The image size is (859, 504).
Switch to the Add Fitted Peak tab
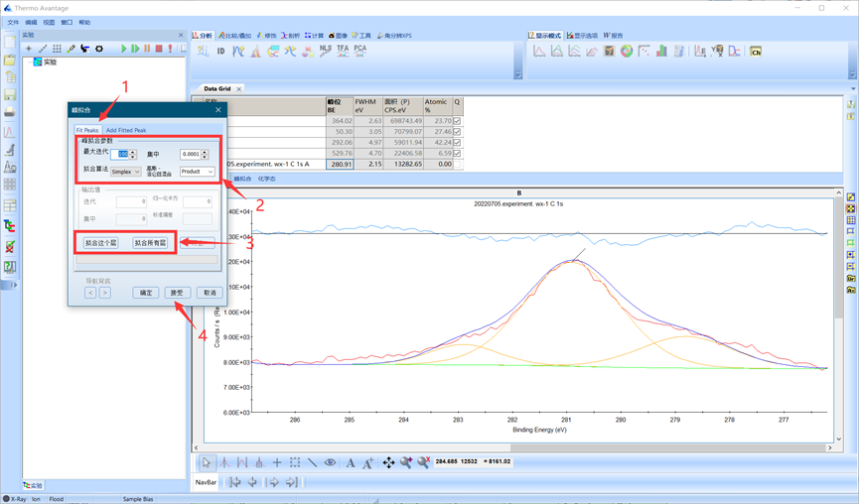tap(126, 130)
